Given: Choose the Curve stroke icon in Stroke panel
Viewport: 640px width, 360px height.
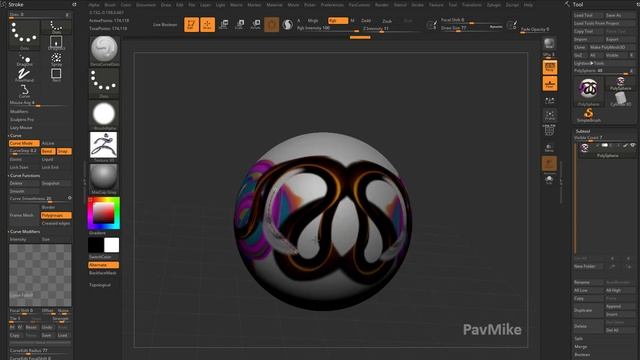Looking at the screenshot, I should [x=24, y=91].
